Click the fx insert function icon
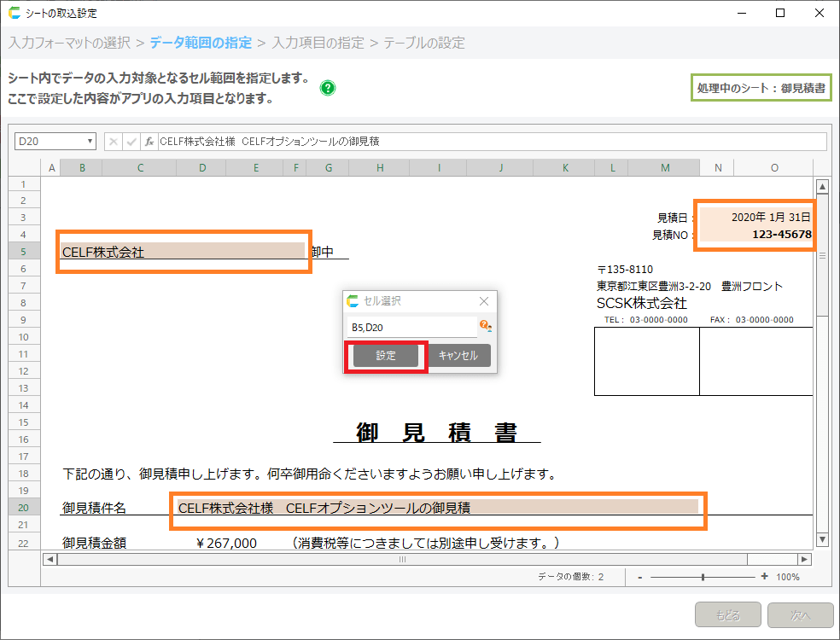Viewport: 840px width, 640px height. (x=149, y=142)
